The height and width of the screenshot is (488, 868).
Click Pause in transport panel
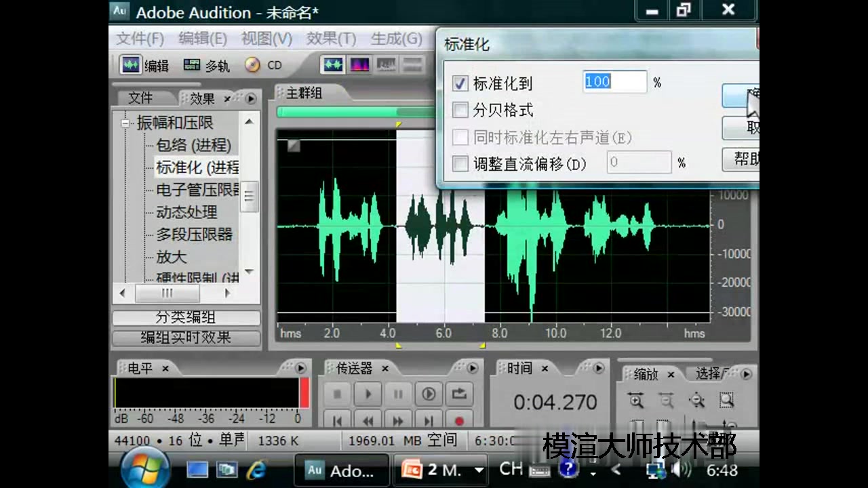click(x=399, y=394)
